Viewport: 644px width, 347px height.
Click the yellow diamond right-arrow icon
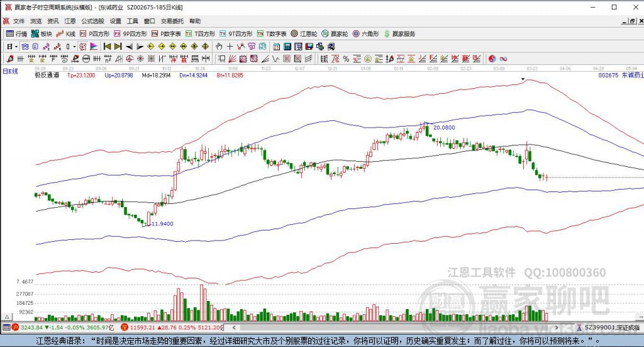coord(162,47)
